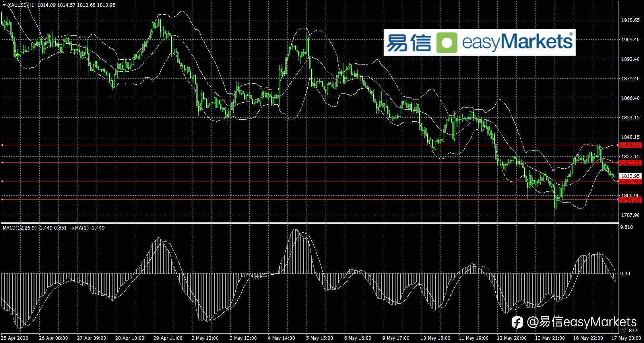Click the 0.00 MACD zero level value
This screenshot has width=644, height=343.
coord(625,274)
